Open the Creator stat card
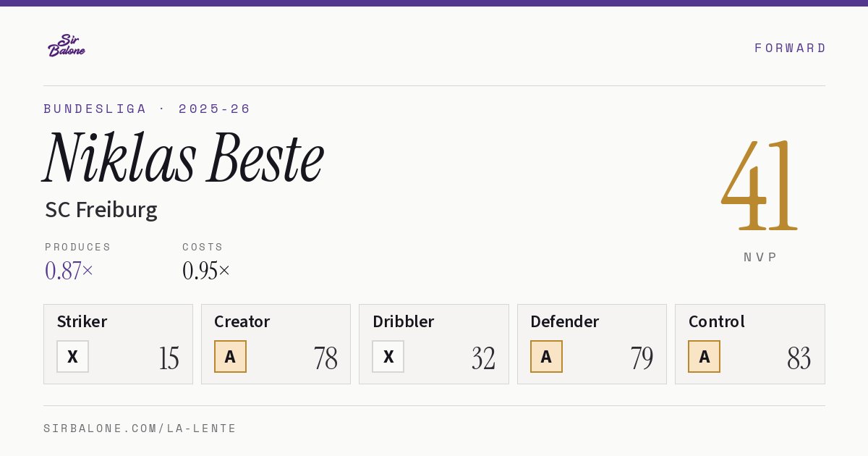This screenshot has height=456, width=868. click(x=276, y=344)
